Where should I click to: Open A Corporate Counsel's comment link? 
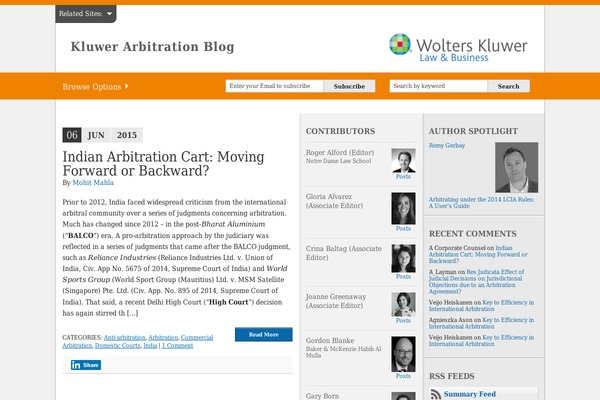478,255
